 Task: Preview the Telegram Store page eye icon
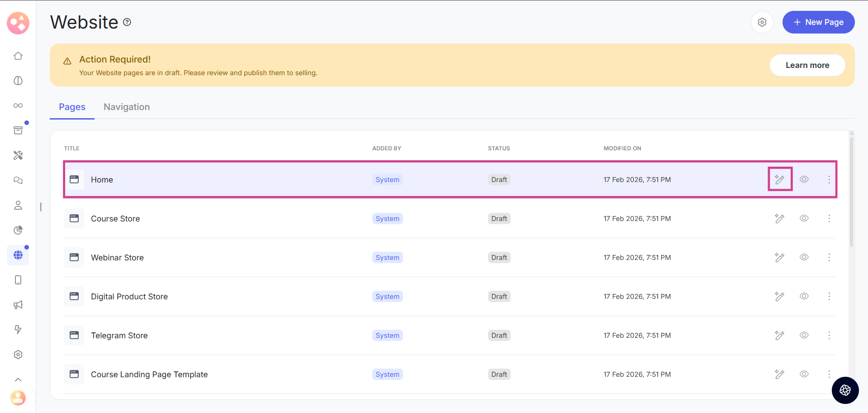[804, 335]
